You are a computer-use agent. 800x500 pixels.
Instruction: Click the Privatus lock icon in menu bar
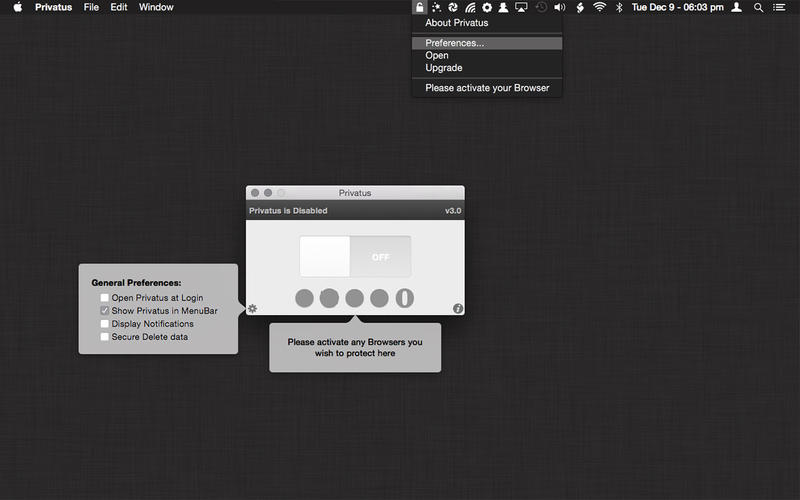coord(419,7)
